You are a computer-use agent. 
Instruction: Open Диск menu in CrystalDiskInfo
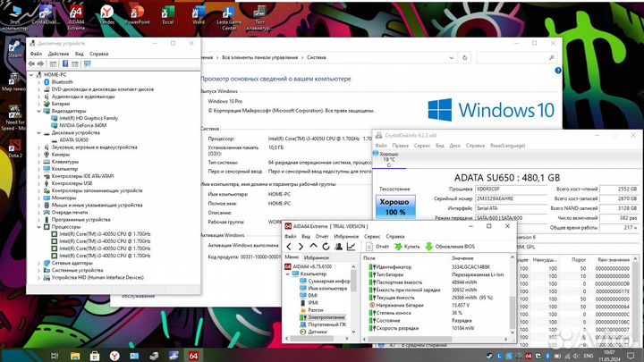(454, 146)
